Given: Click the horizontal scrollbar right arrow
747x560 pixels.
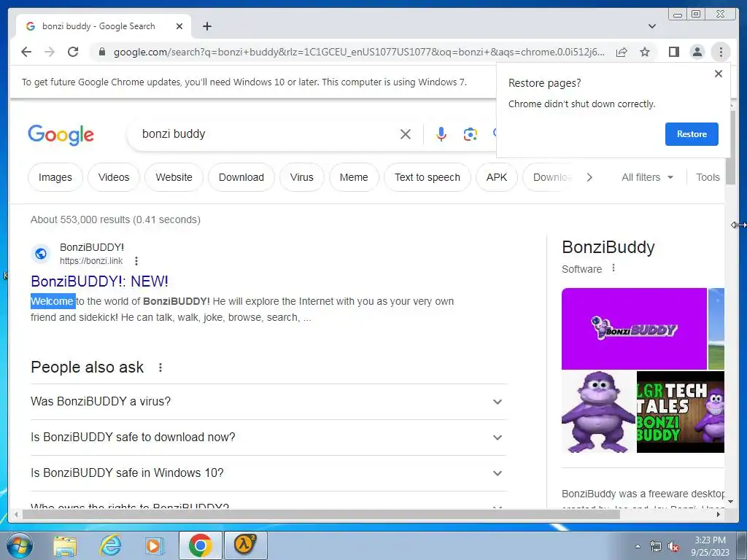Looking at the screenshot, I should (719, 514).
